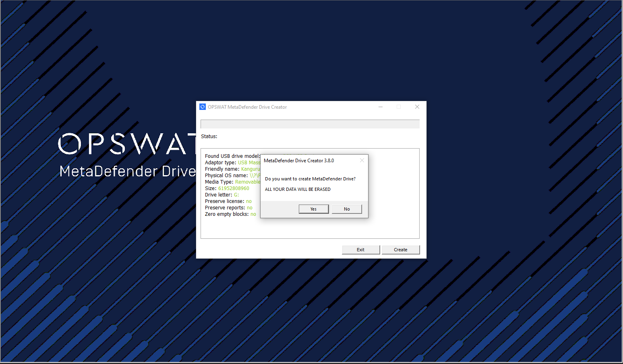
Task: Decline erasing data with No button
Action: click(x=347, y=209)
